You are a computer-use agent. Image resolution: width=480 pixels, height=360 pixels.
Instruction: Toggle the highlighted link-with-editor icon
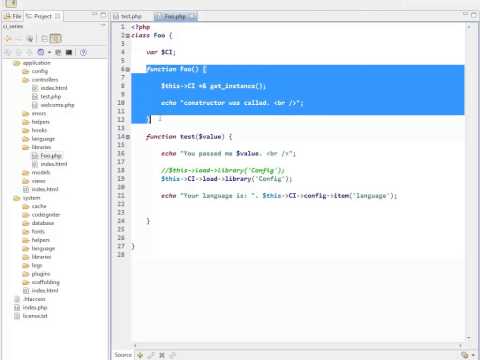coord(56,38)
